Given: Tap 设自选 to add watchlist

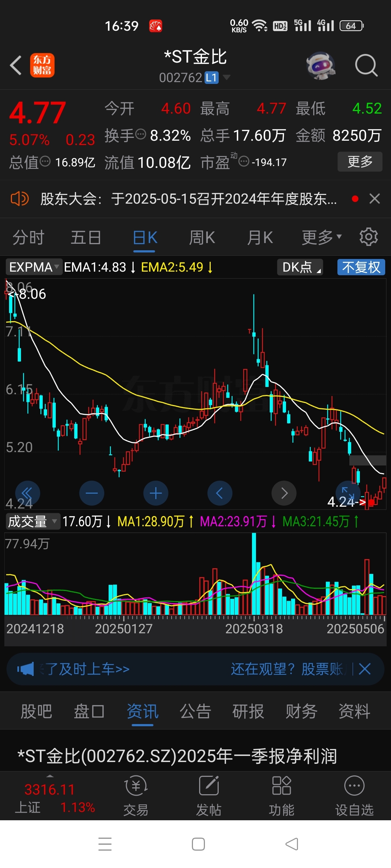Looking at the screenshot, I should pos(354,796).
